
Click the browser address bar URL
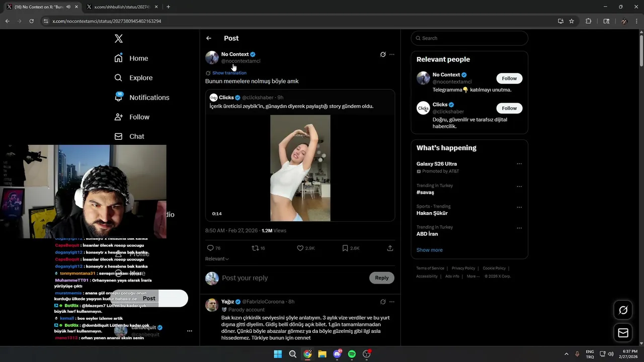point(107,21)
